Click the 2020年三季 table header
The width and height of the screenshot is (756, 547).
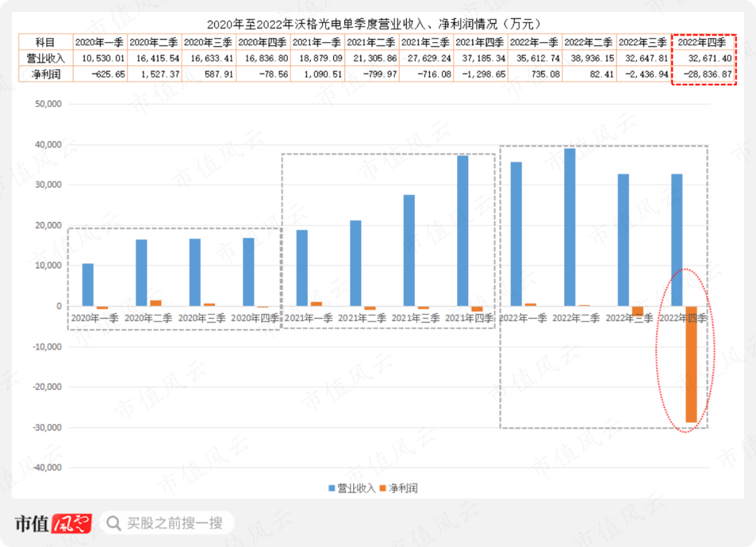coord(209,42)
